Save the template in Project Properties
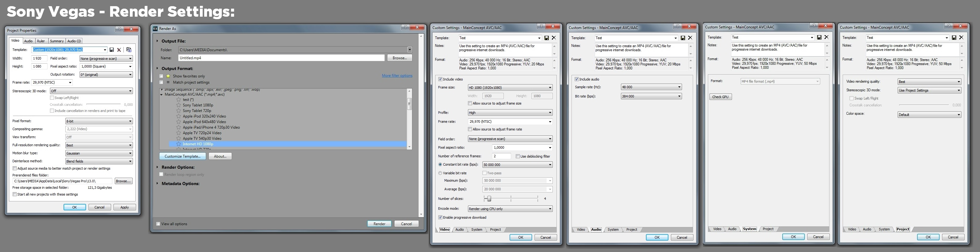980x252 pixels. pyautogui.click(x=111, y=50)
